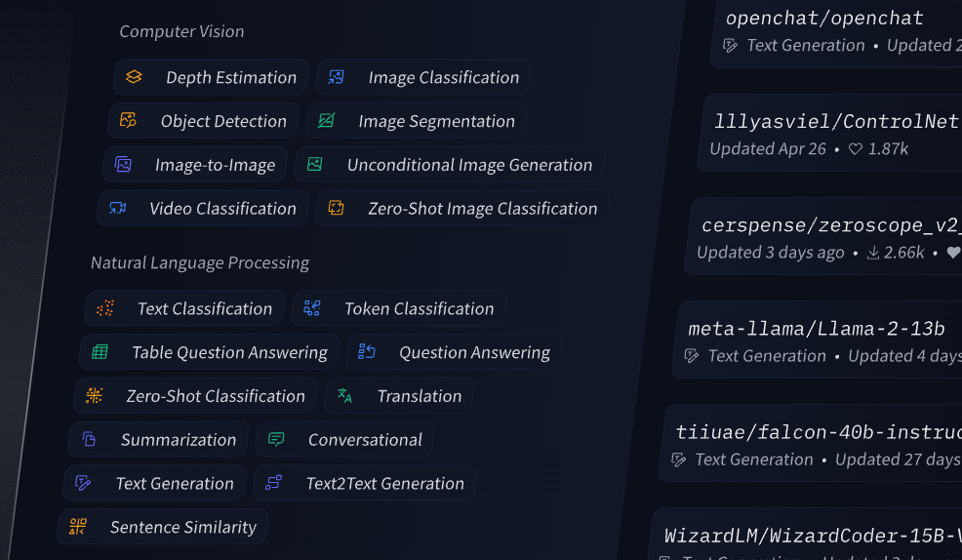Click the Computer Vision section heading
The width and height of the screenshot is (962, 560).
(x=181, y=31)
